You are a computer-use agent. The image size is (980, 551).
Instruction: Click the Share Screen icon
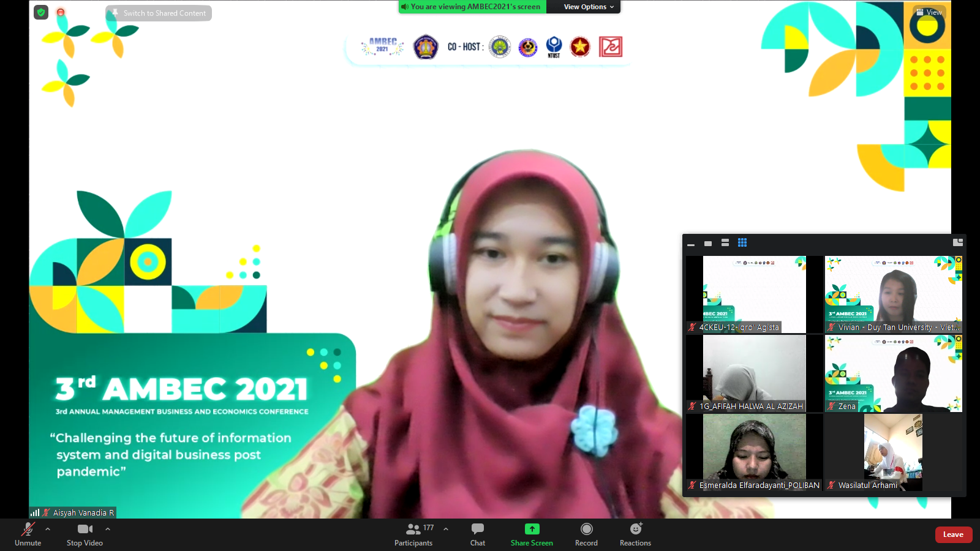coord(532,529)
